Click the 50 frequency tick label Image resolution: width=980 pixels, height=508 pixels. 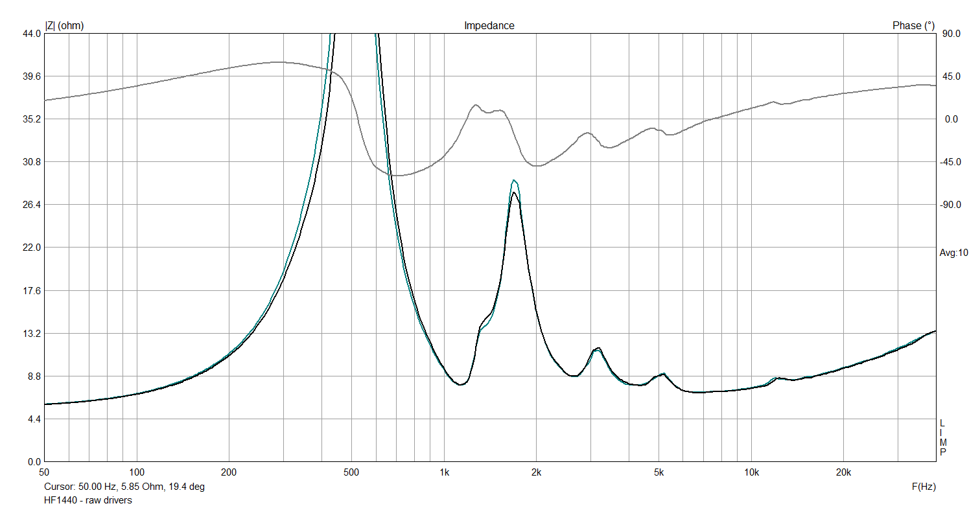click(44, 472)
